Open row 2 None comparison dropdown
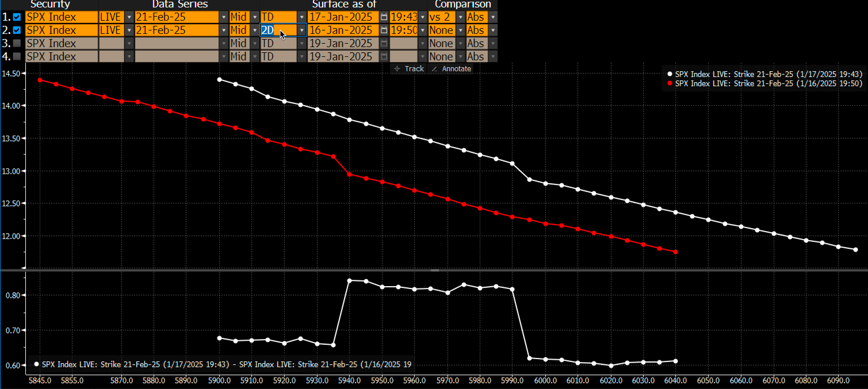 click(461, 30)
